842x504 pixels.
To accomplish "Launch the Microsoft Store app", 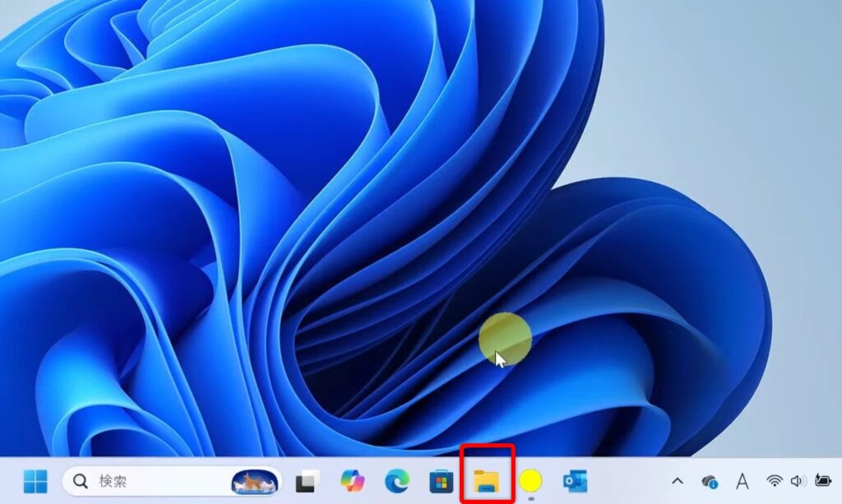I will click(442, 481).
